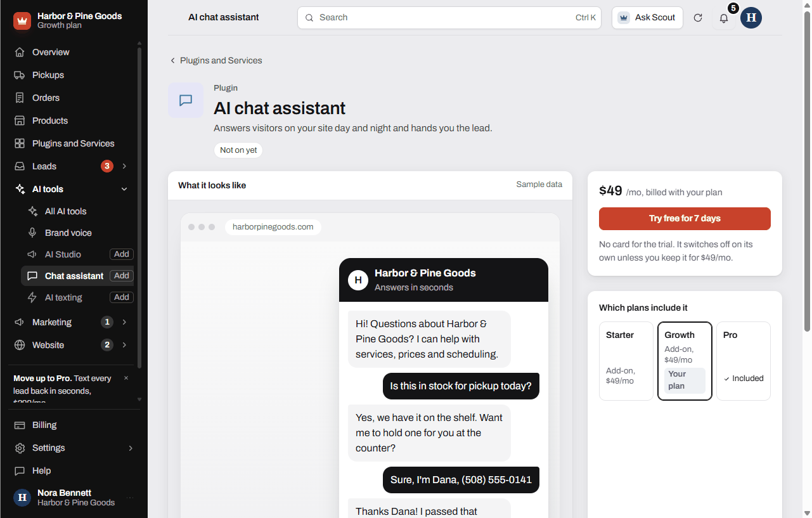The image size is (812, 518).
Task: Open Products via its storefront icon
Action: [20, 120]
